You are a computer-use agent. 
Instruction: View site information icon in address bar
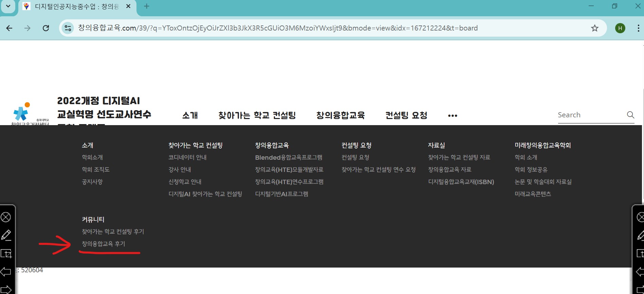(x=68, y=28)
